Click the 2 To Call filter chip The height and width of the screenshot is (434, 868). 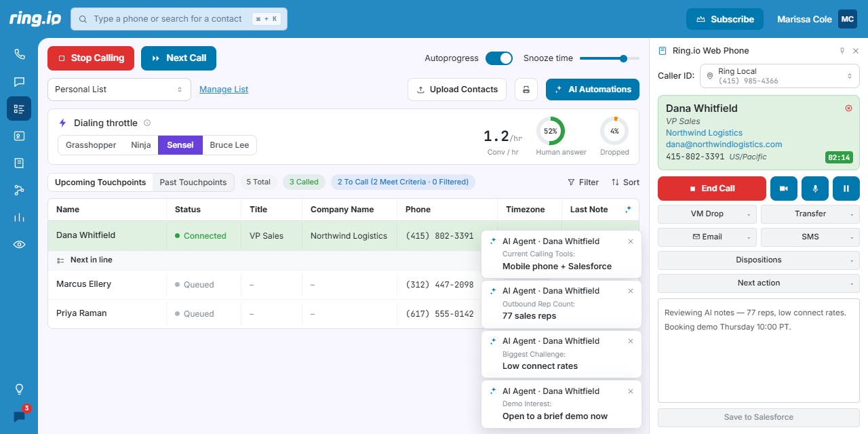403,182
